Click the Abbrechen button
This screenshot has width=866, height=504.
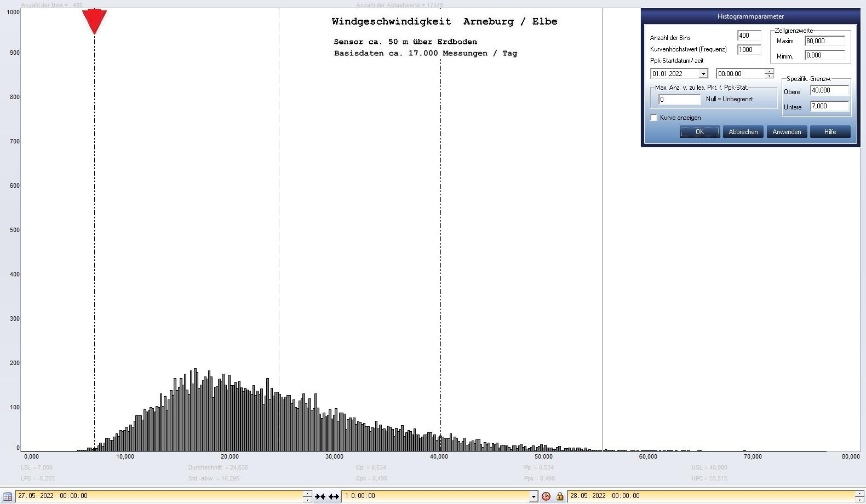click(x=743, y=132)
